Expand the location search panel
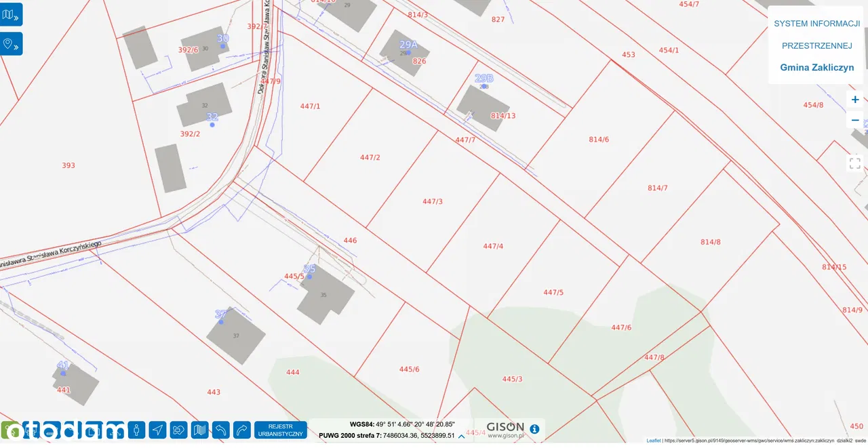868x448 pixels. (11, 44)
